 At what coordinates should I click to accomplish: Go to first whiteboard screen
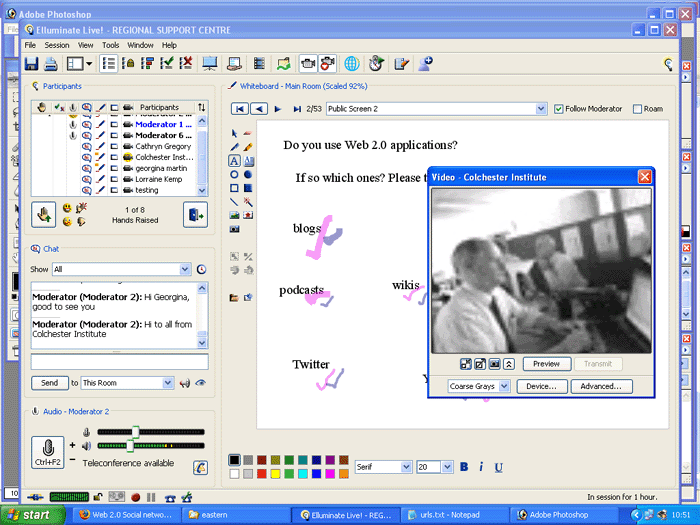click(x=240, y=108)
